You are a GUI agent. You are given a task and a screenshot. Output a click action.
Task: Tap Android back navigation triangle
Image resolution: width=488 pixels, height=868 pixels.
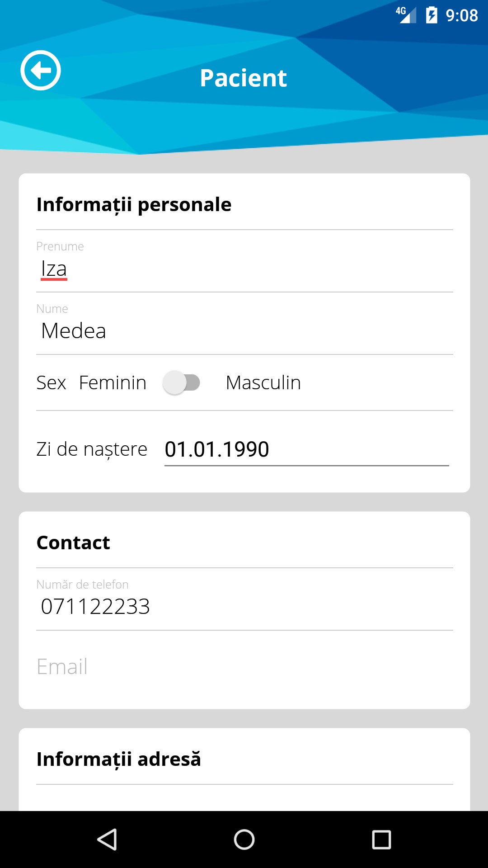108,840
